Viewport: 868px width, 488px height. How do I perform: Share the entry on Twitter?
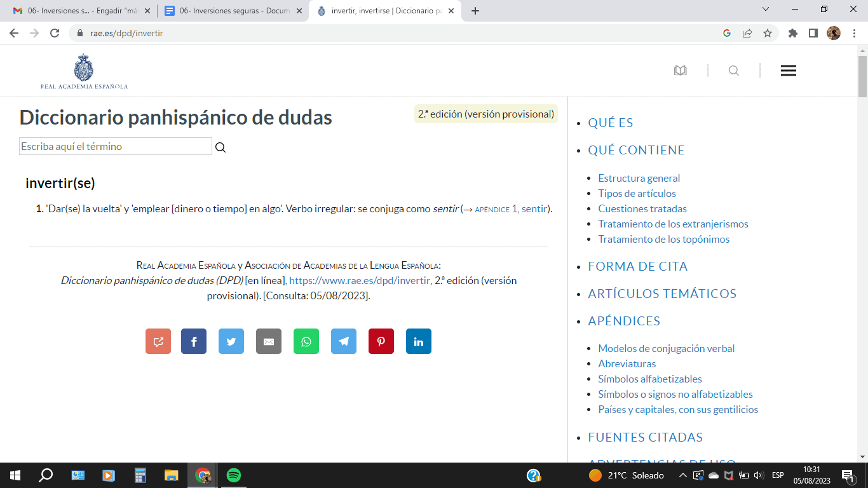(x=231, y=341)
